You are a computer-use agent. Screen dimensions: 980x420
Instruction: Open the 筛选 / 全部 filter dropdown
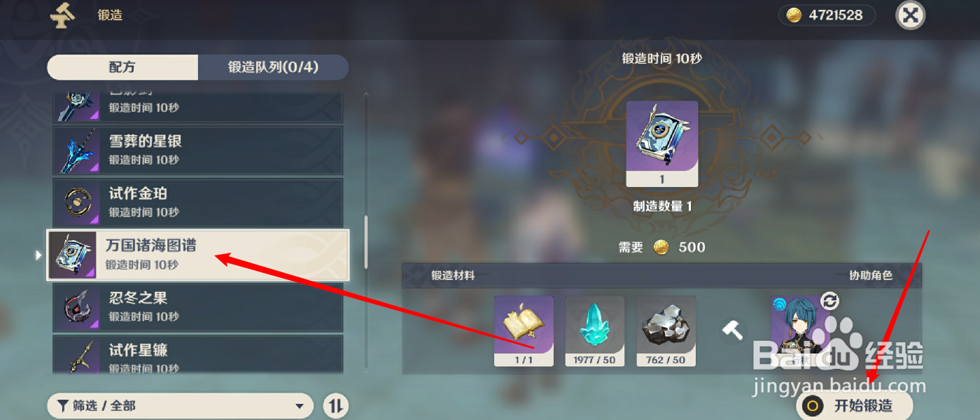180,405
